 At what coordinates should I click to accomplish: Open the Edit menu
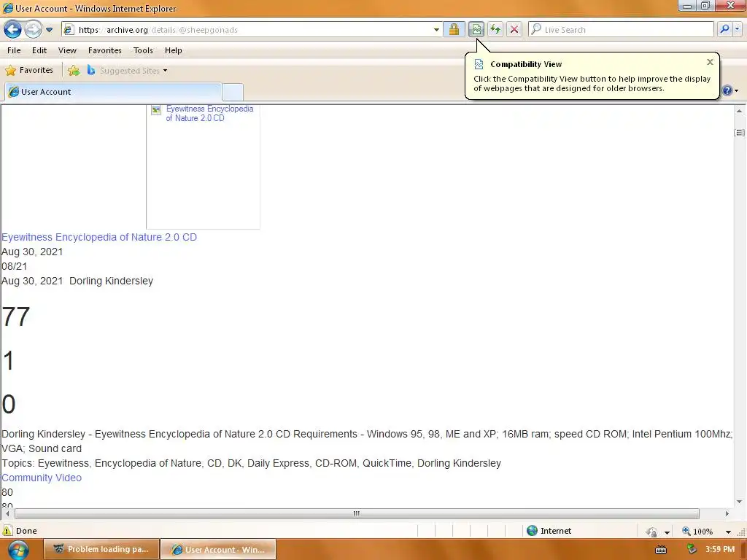tap(39, 50)
